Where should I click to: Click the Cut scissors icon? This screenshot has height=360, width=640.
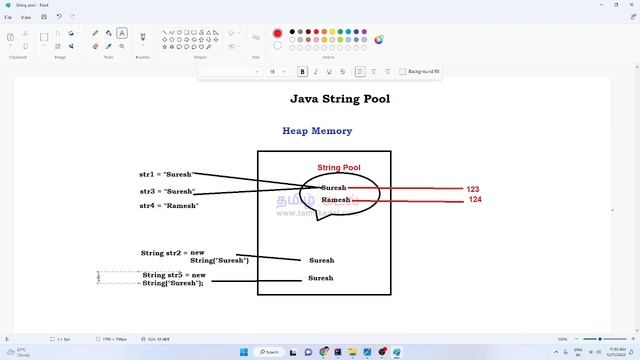tap(25, 33)
